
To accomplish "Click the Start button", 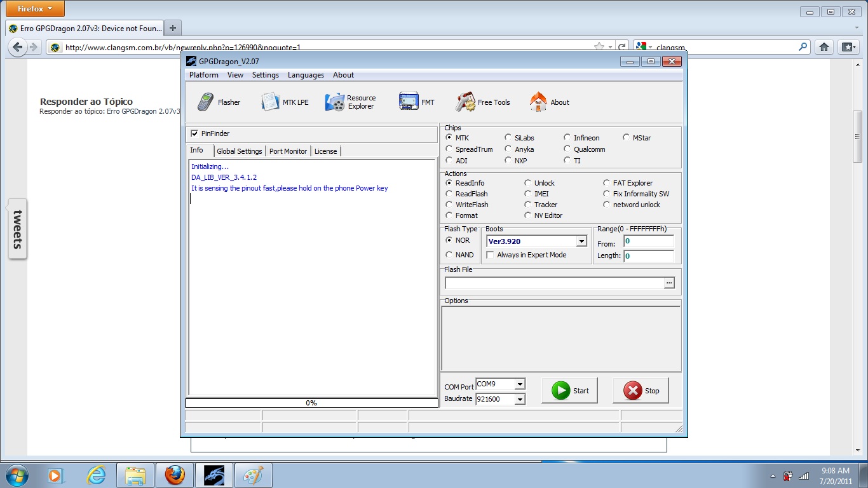I will click(569, 390).
